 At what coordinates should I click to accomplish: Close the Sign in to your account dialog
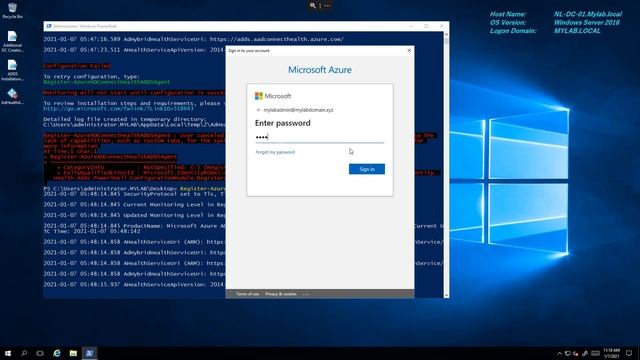click(x=409, y=51)
